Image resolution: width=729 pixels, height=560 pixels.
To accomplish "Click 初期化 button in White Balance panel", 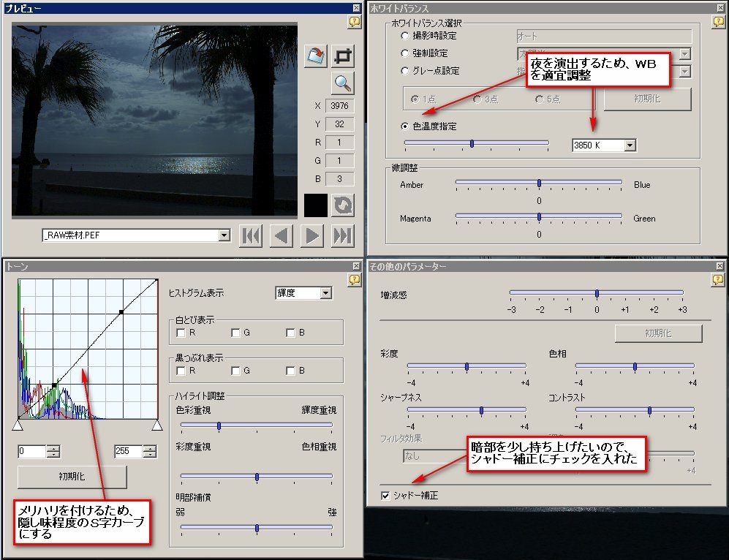I will (647, 99).
